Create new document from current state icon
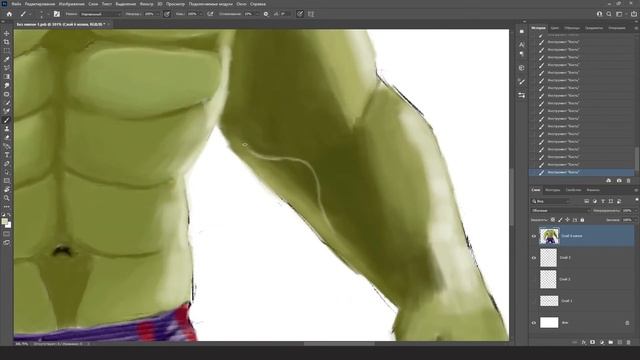The image size is (640, 360). click(609, 180)
